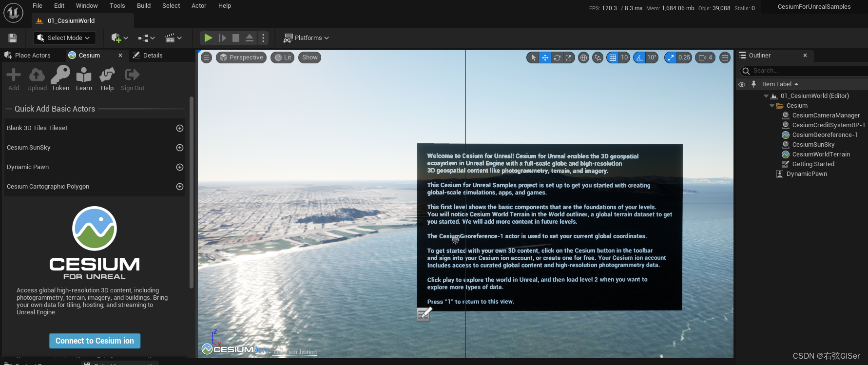Open the Build menu
Image resolution: width=868 pixels, height=365 pixels.
(x=144, y=6)
